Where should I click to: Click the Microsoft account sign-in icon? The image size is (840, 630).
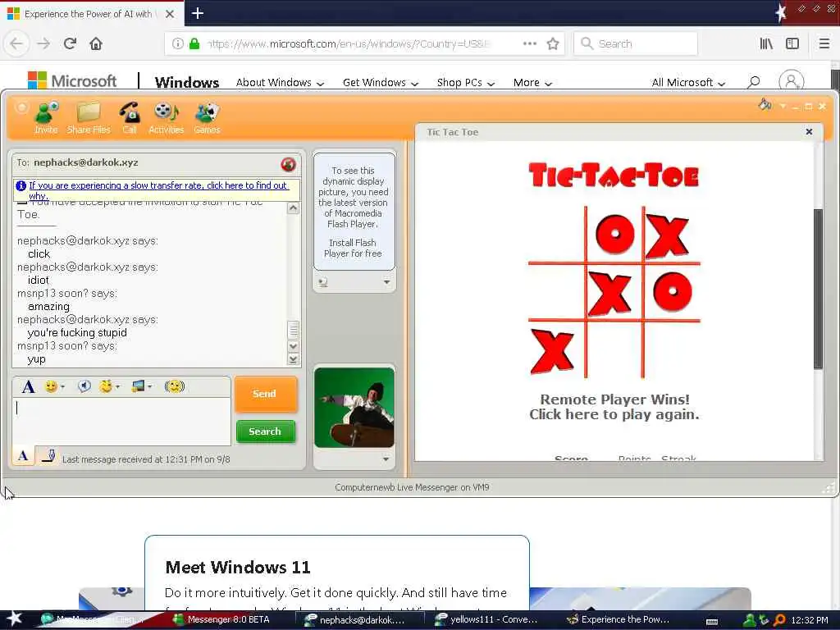(792, 81)
